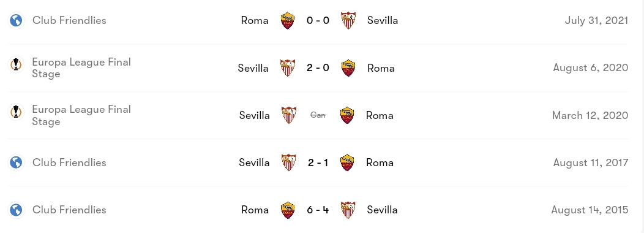The image size is (644, 233).
Task: Click the August 6, 2020 match date
Action: click(x=590, y=68)
